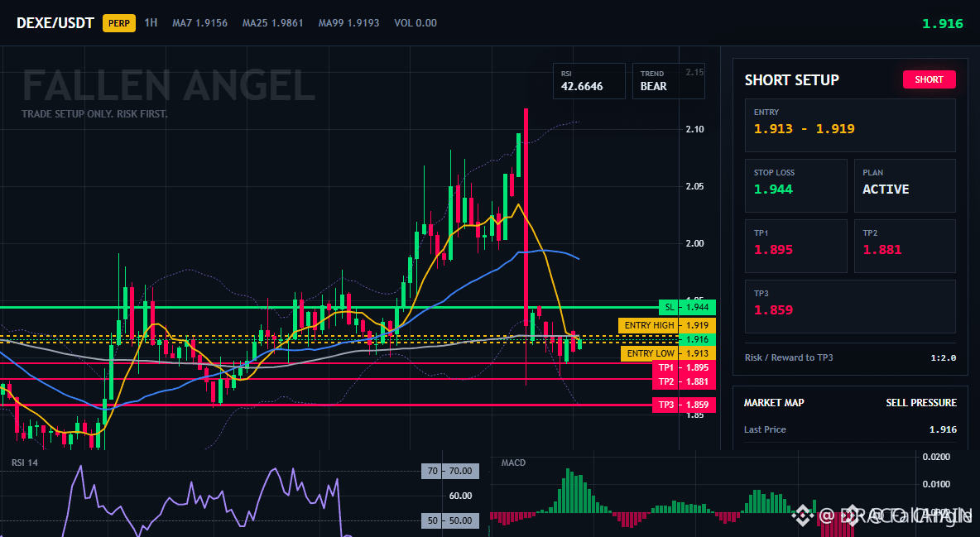Click the PLAN ACTIVE card
Viewport: 980px width, 537px height.
click(905, 185)
